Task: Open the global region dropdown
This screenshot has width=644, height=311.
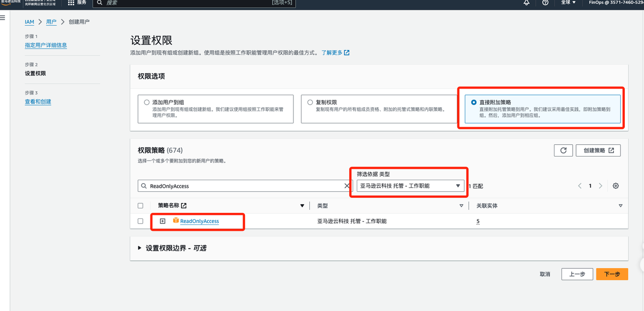Action: 568,3
